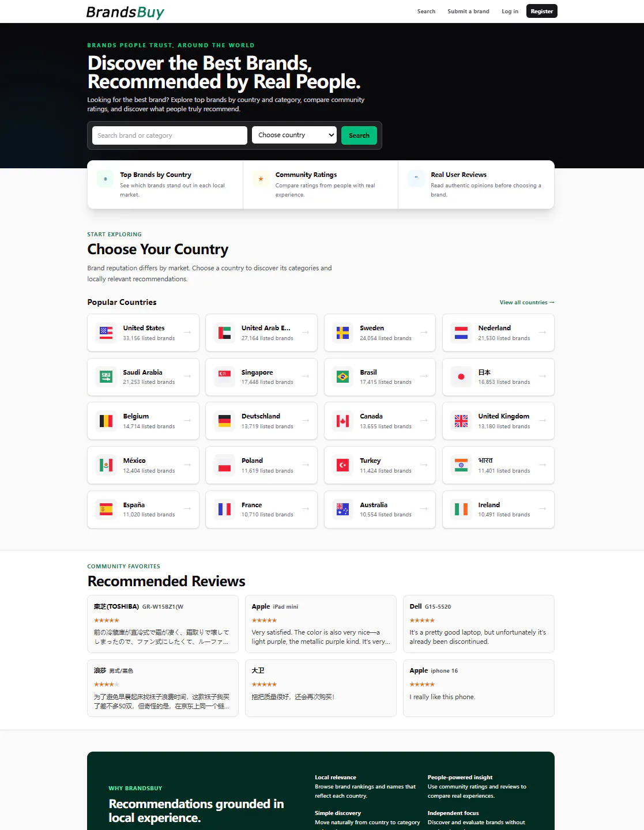The height and width of the screenshot is (830, 644).
Task: Click the Deutschland flag icon
Action: [225, 421]
